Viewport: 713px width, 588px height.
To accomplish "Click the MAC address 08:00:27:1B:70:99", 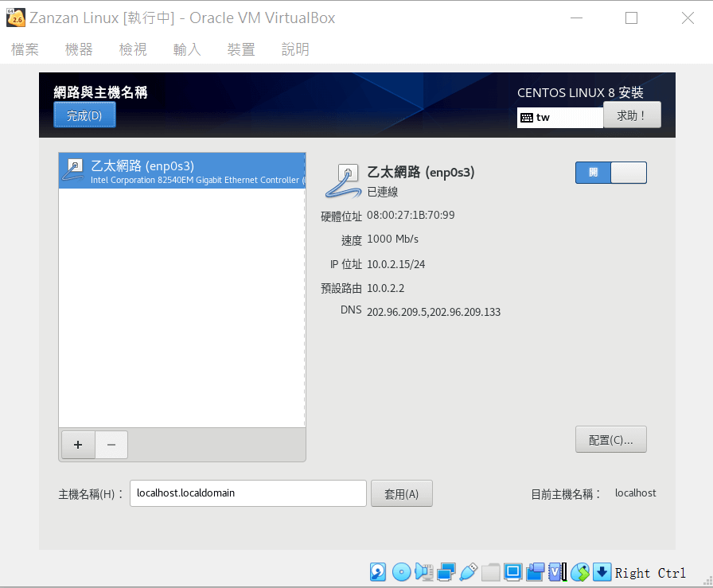I will coord(411,215).
